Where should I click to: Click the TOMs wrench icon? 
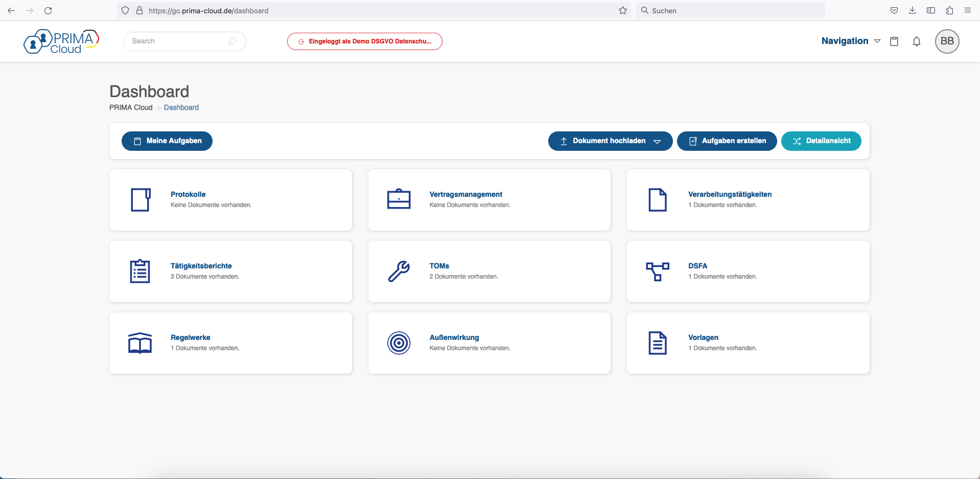[399, 271]
